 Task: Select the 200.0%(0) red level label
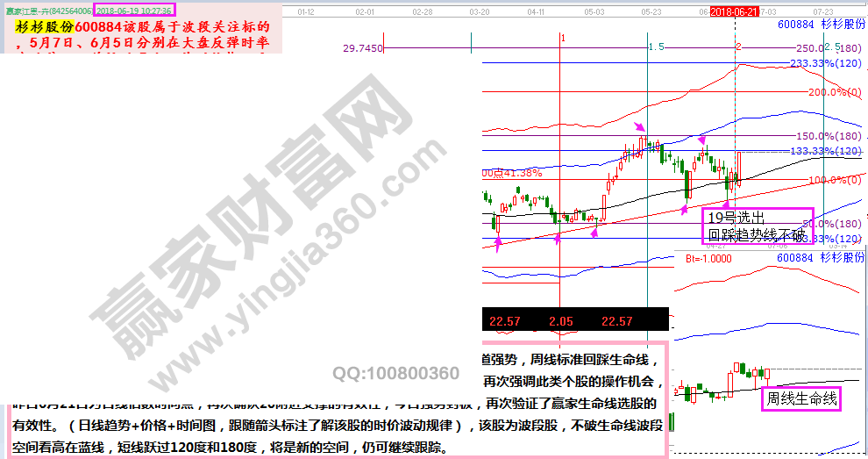(x=834, y=92)
